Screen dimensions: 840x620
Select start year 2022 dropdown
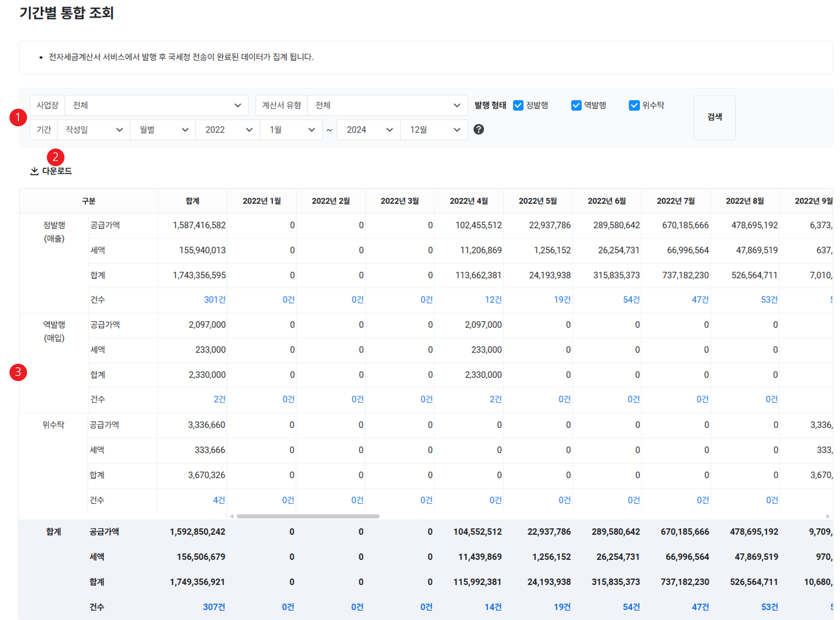click(227, 130)
